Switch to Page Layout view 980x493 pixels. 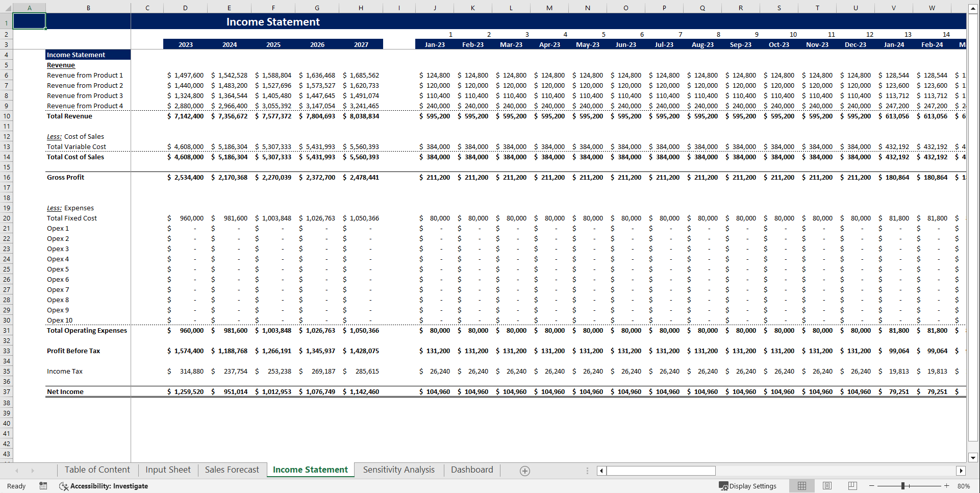click(827, 486)
